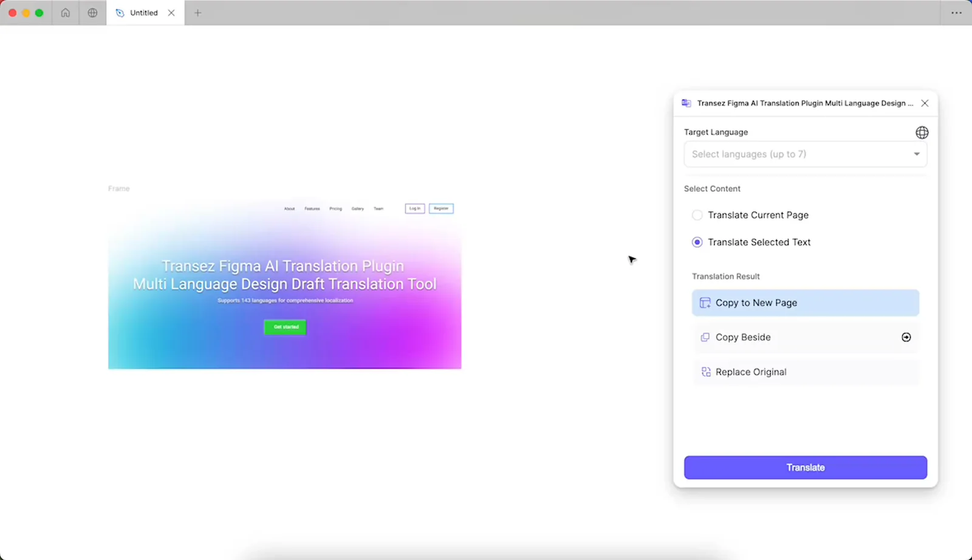Expand language list via dropdown arrow
Image resolution: width=972 pixels, height=560 pixels.
(x=917, y=154)
